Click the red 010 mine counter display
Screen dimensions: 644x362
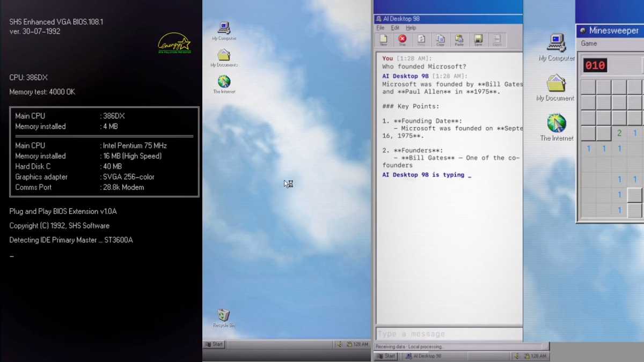pos(595,65)
